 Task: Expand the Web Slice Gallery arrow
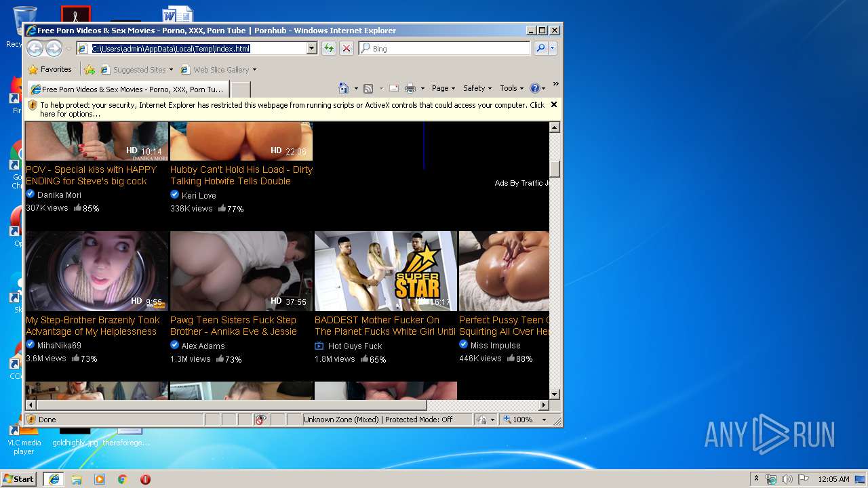254,70
